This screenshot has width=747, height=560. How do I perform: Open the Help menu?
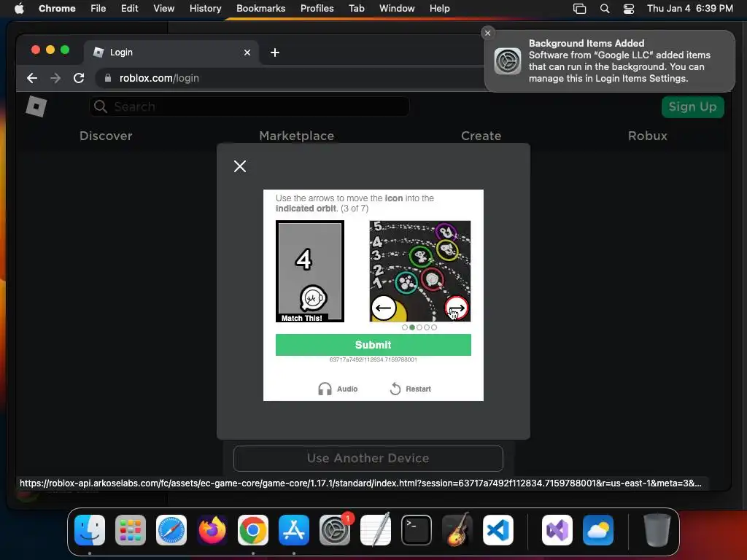[x=439, y=8]
